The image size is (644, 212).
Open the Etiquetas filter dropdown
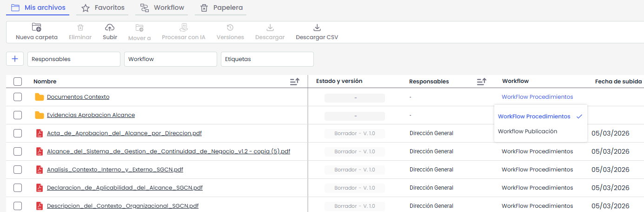(x=267, y=59)
